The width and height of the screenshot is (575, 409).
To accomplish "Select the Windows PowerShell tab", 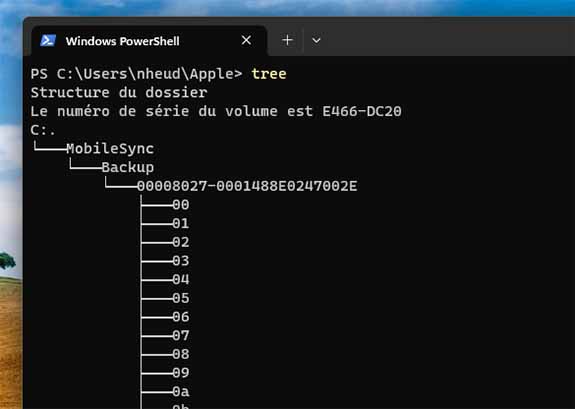I will tap(149, 41).
